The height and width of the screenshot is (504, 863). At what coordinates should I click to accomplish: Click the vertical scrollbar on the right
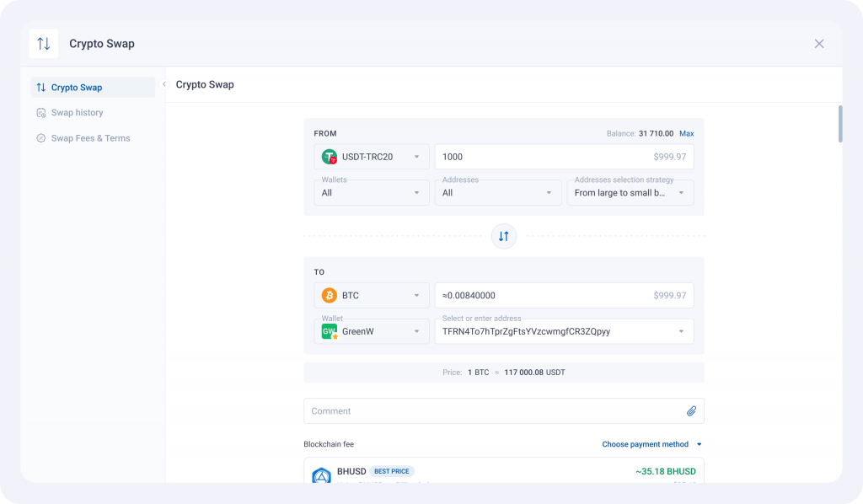pyautogui.click(x=839, y=124)
